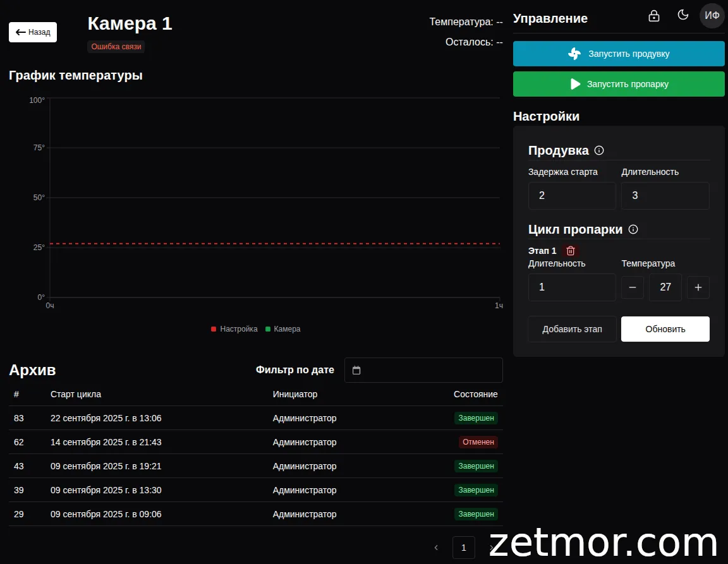Increase temperature with plus button

pyautogui.click(x=698, y=287)
